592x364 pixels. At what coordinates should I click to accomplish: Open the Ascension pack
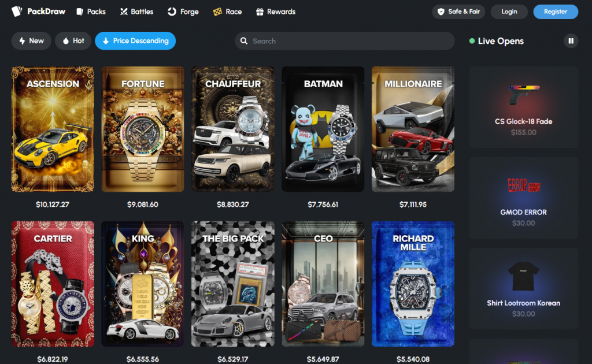[53, 129]
